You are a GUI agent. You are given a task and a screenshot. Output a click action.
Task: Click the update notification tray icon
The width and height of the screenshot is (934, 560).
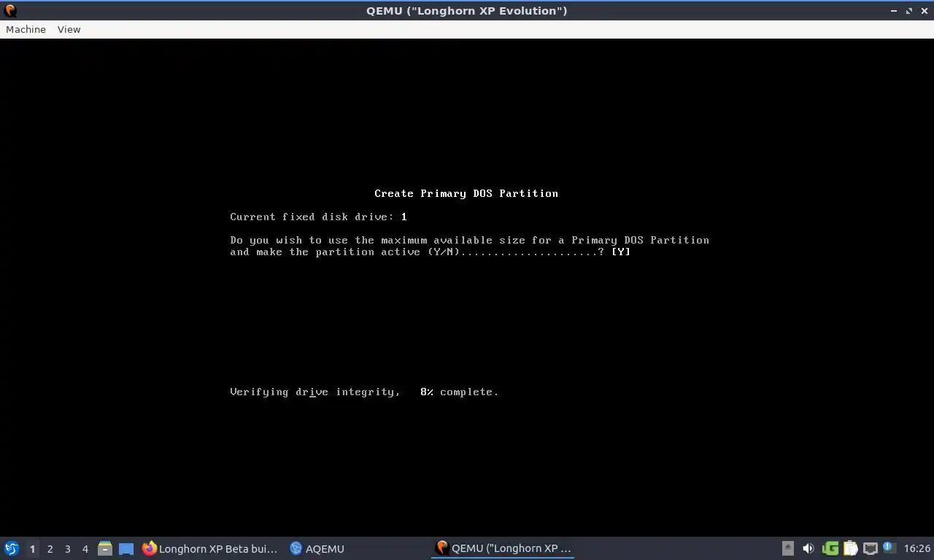889,547
